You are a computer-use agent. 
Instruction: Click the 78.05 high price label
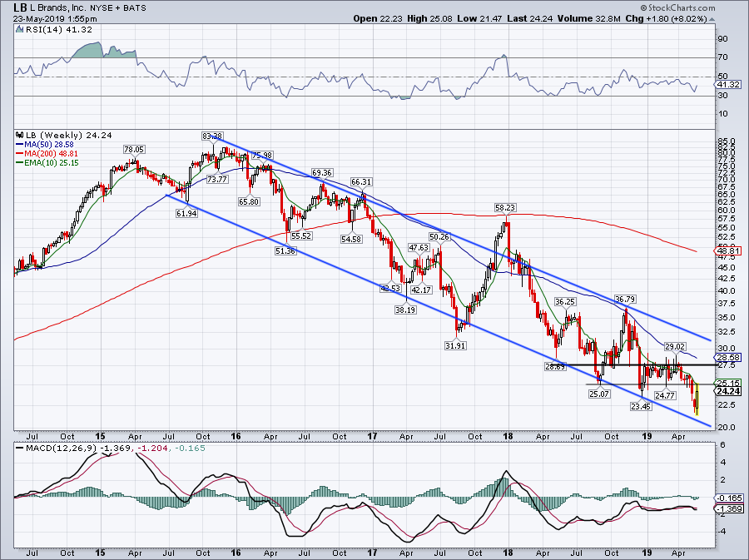point(134,150)
